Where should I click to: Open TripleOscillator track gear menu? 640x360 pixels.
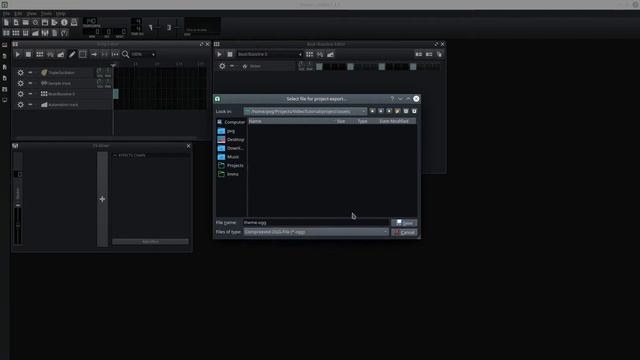(20, 73)
